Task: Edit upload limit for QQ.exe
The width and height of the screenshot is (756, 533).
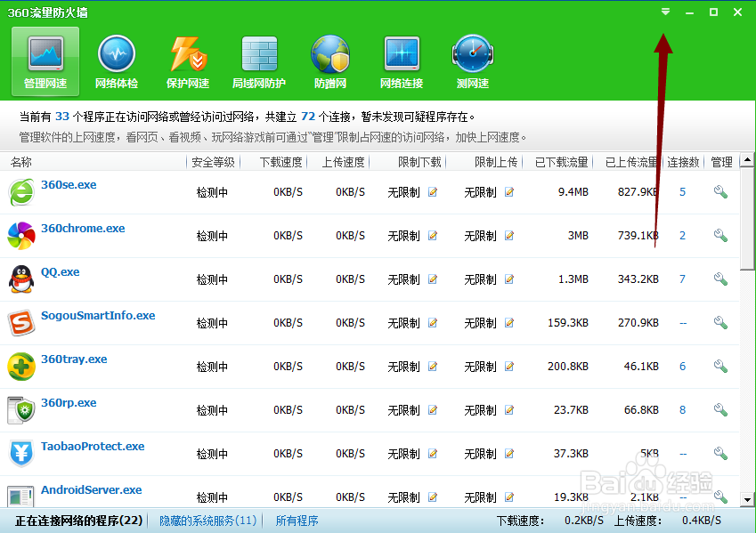Action: (509, 279)
